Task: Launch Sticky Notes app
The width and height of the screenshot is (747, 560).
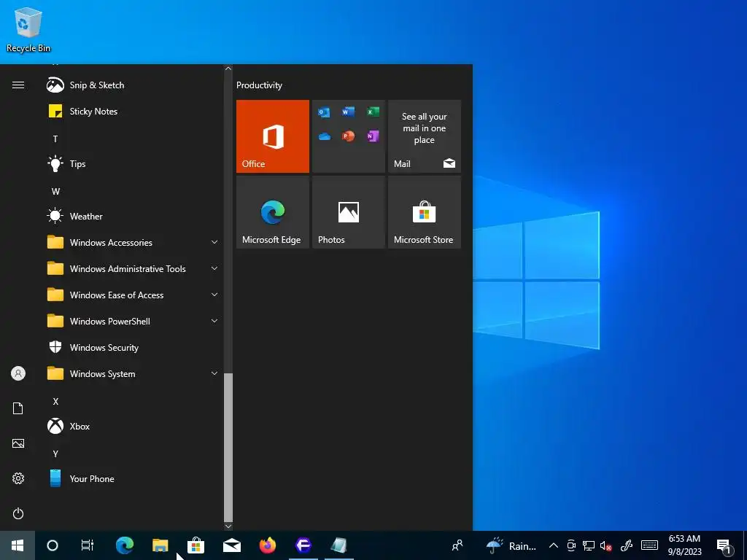Action: tap(133, 112)
